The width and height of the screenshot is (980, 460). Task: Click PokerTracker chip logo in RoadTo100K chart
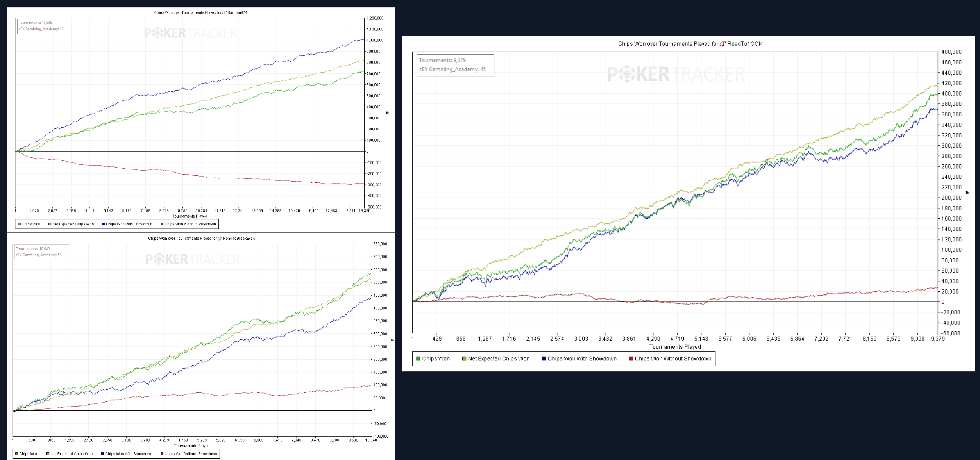pyautogui.click(x=627, y=74)
